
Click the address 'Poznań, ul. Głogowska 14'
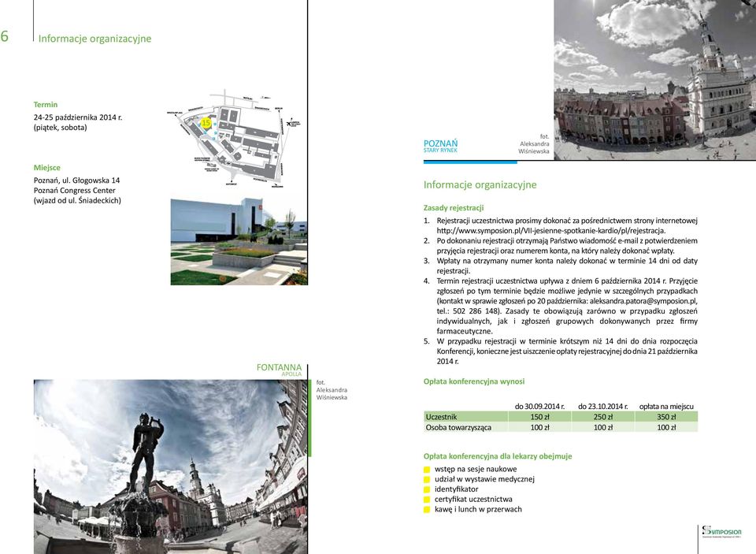click(x=76, y=180)
